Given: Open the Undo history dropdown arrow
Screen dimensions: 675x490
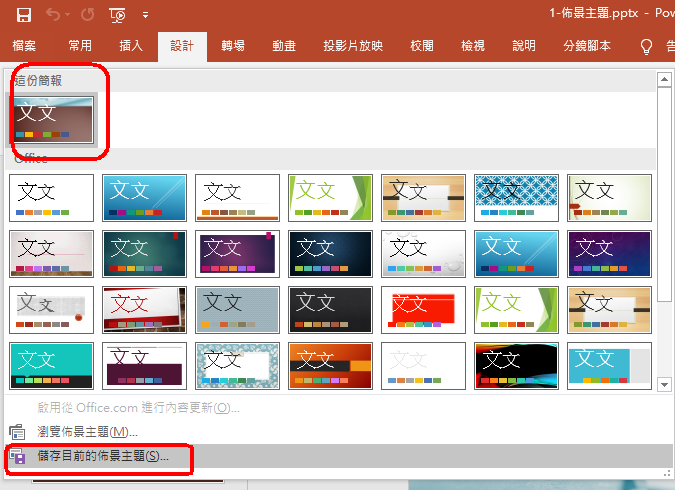Looking at the screenshot, I should 68,15.
